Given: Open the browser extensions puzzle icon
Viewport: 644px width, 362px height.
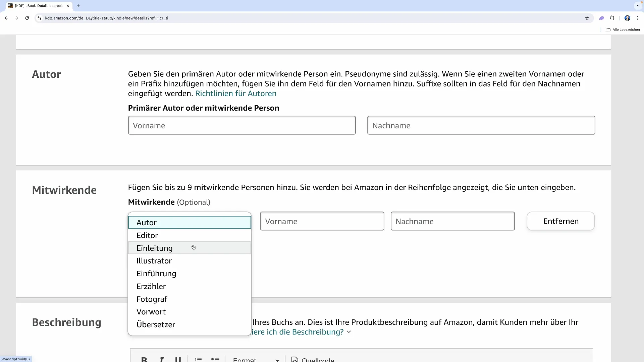Looking at the screenshot, I should click(x=612, y=18).
